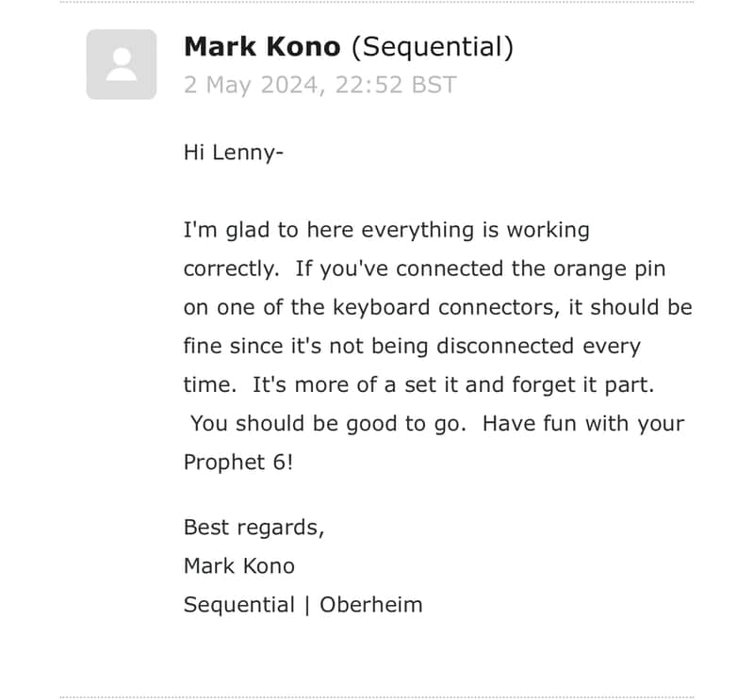
Task: Click the 22:52 BST time text
Action: pos(395,85)
